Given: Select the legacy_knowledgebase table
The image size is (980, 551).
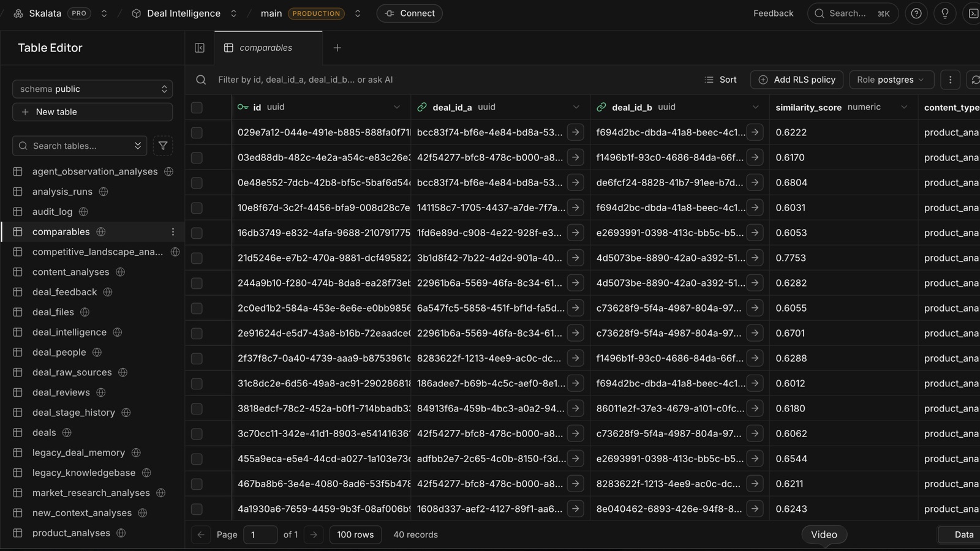Looking at the screenshot, I should pos(84,473).
